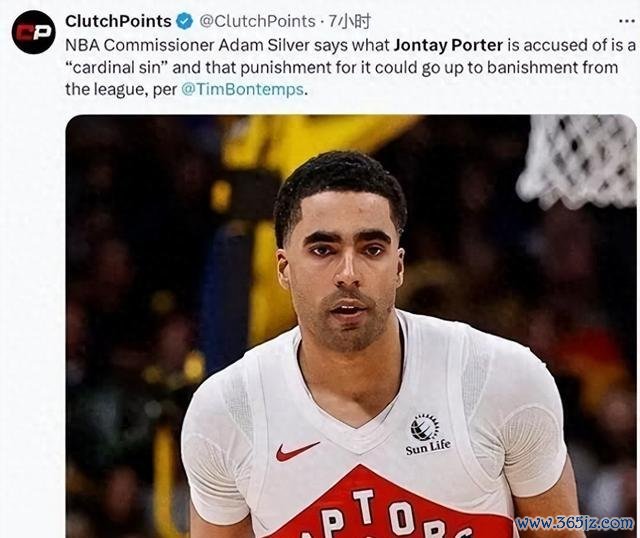Click the Sun Life logo on jersey

[x=427, y=434]
